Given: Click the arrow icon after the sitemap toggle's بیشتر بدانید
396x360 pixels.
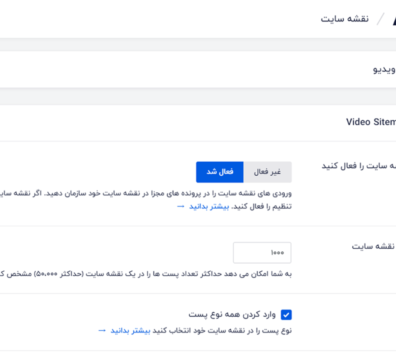Looking at the screenshot, I should coord(181,207).
